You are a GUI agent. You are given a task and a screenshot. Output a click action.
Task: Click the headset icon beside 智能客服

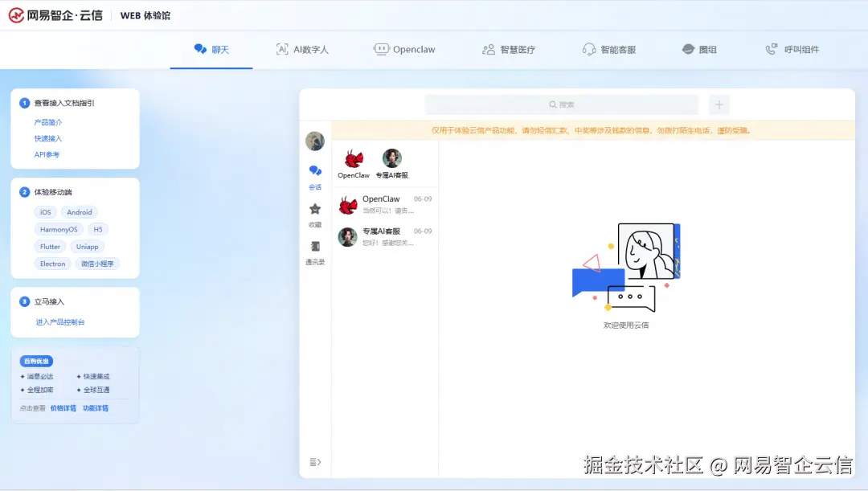pos(589,49)
